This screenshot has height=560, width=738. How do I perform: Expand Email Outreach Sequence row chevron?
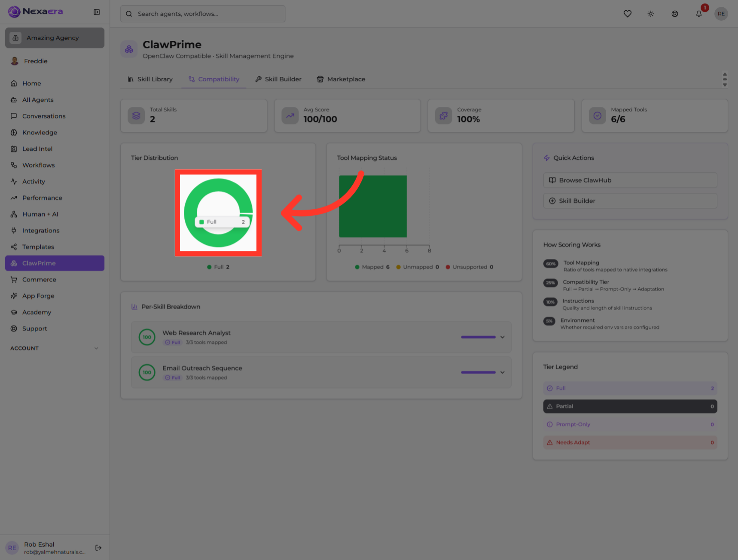502,372
